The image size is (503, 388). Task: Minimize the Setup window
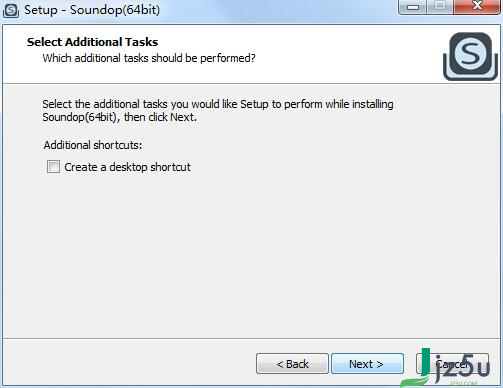(x=413, y=7)
